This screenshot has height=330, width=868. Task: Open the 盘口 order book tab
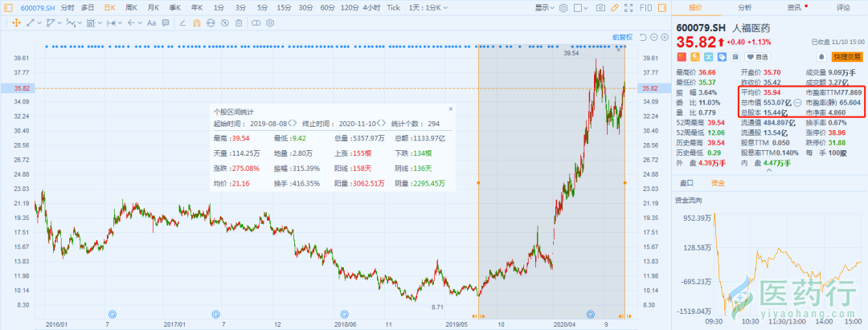[686, 183]
